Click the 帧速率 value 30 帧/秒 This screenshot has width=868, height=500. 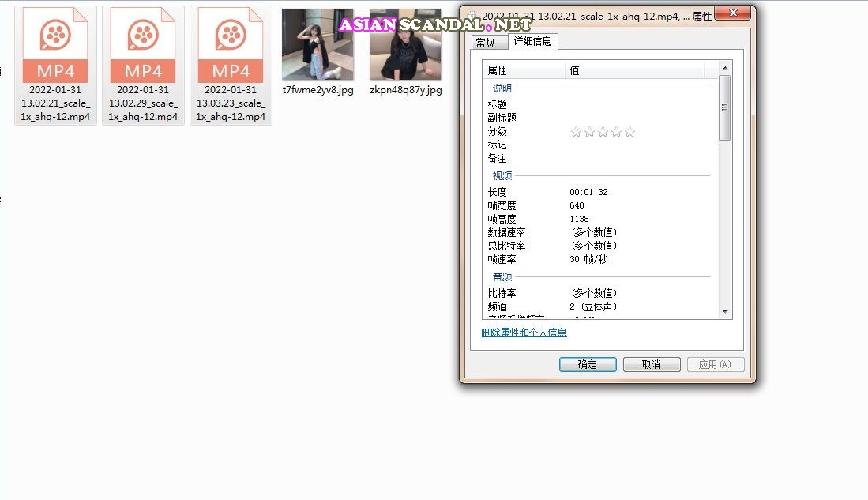point(588,259)
